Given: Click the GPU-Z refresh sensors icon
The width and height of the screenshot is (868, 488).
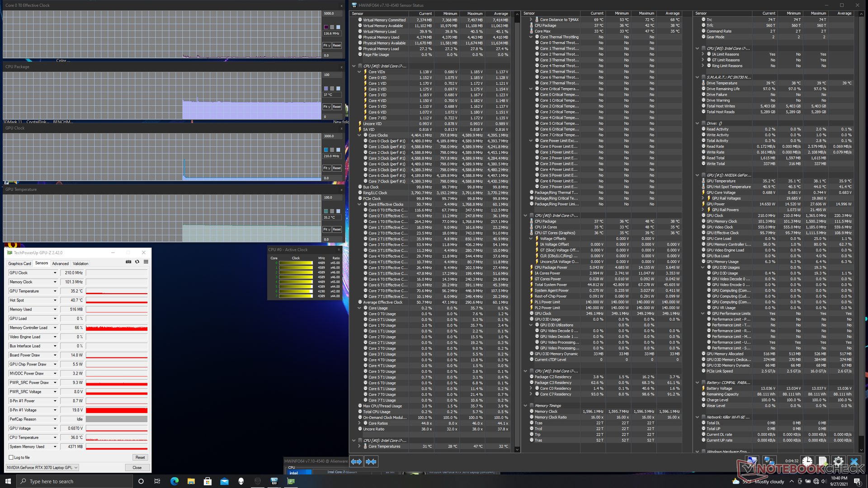Looking at the screenshot, I should (137, 262).
